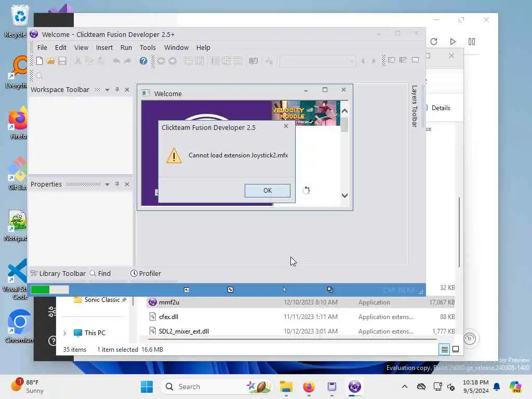Click the warning triangle icon in dialog
The width and height of the screenshot is (532, 399).
click(174, 156)
